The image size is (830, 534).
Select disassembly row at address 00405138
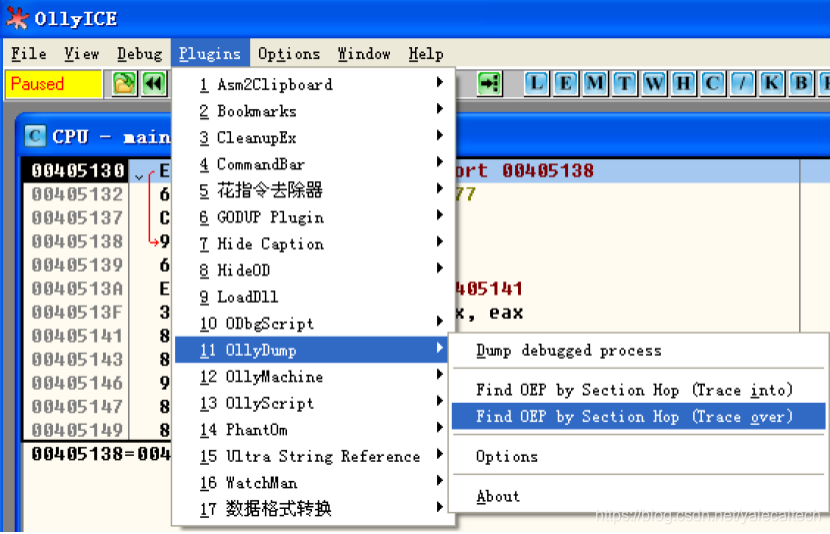pos(78,241)
